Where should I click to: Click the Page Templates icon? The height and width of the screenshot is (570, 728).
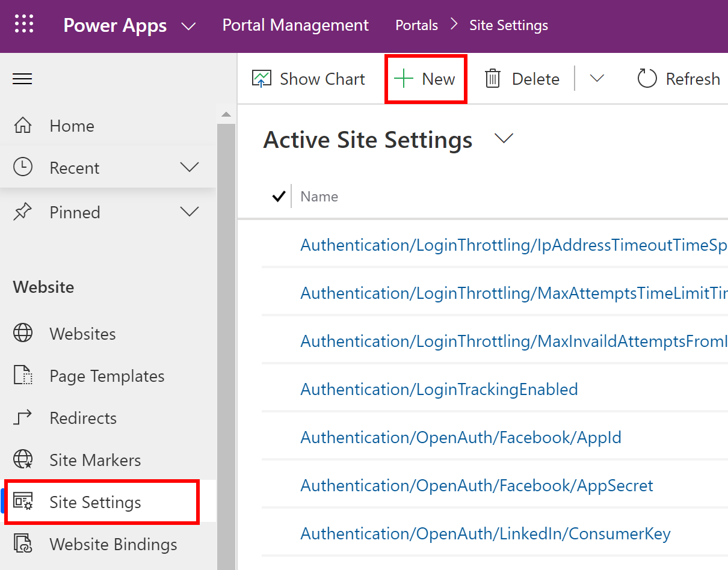point(23,375)
